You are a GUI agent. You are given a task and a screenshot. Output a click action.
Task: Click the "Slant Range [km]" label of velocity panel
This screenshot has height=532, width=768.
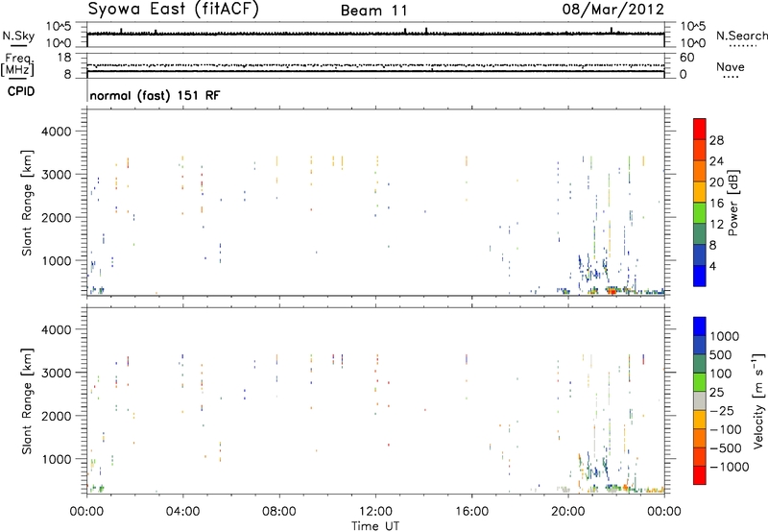coord(27,401)
